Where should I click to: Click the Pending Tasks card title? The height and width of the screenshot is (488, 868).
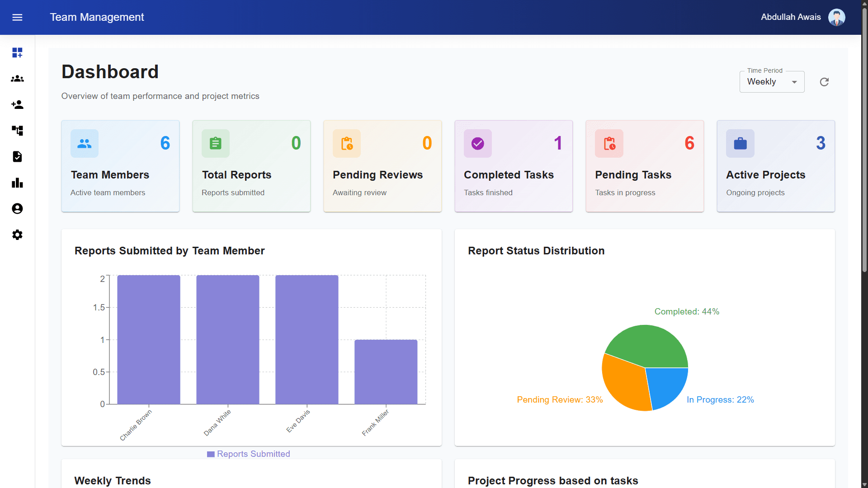(x=633, y=175)
